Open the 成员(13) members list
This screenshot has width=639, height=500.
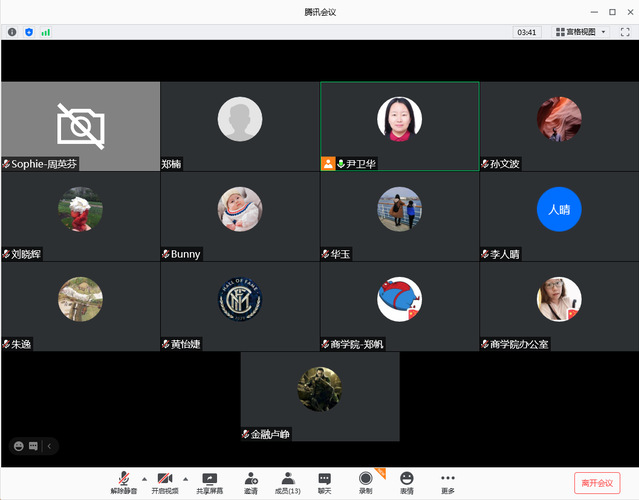tap(288, 481)
